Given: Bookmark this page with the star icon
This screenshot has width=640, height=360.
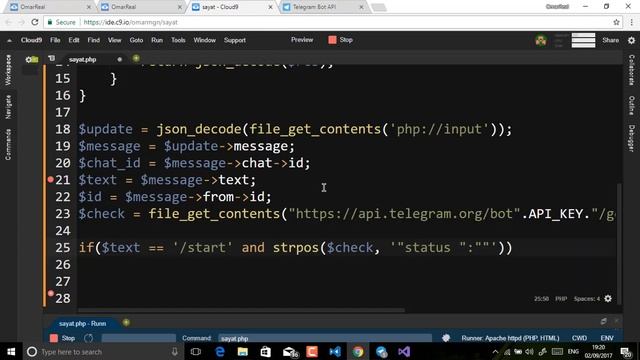Looking at the screenshot, I should point(616,22).
